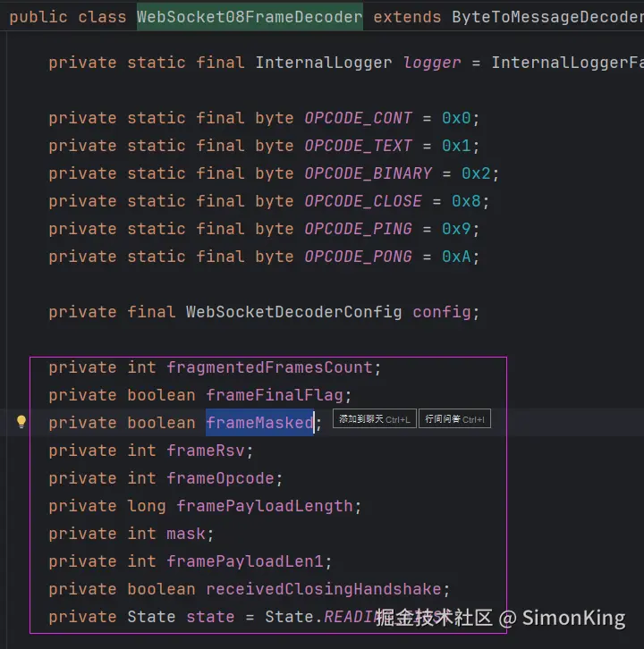Click the receivedClosingHandshake field name
This screenshot has width=644, height=649.
pyautogui.click(x=324, y=589)
